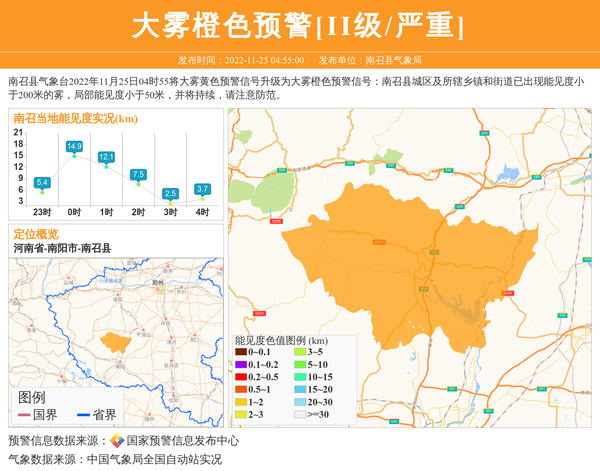Click the 7.5 data label at 2时
Viewport: 600px width, 471px height.
138,174
